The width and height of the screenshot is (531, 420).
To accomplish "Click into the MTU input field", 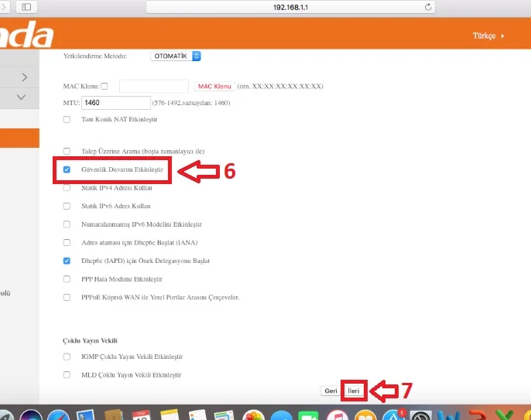I will point(116,103).
